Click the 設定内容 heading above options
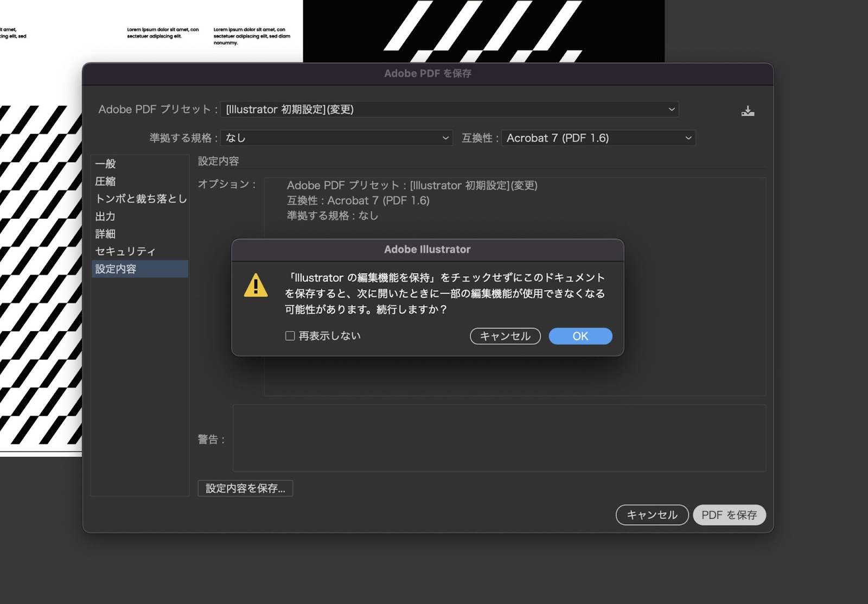Image resolution: width=868 pixels, height=604 pixels. (218, 161)
